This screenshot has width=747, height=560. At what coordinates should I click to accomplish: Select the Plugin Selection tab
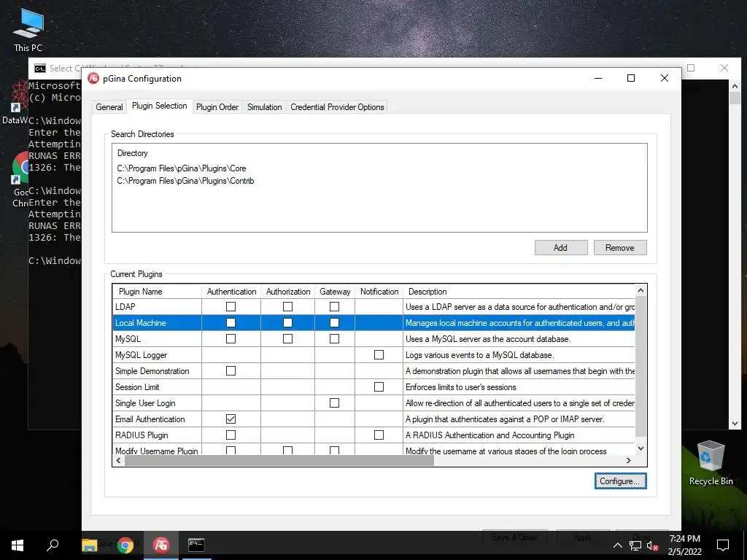click(x=160, y=106)
